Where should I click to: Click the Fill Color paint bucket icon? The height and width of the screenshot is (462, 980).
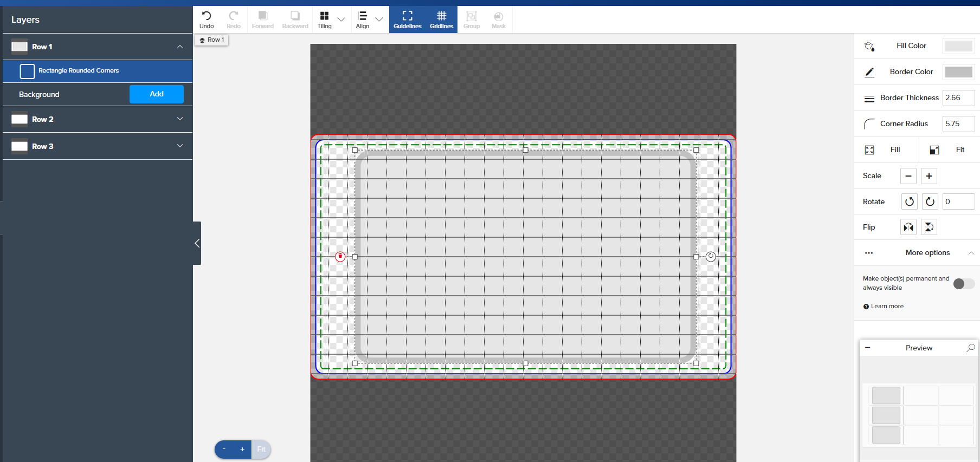click(x=869, y=46)
